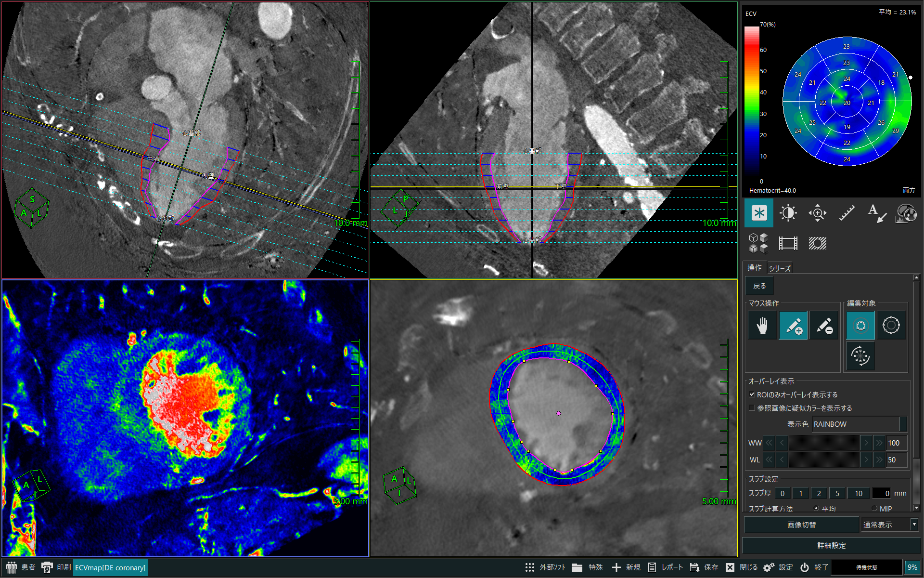Click the rotate contour points icon

(x=860, y=356)
